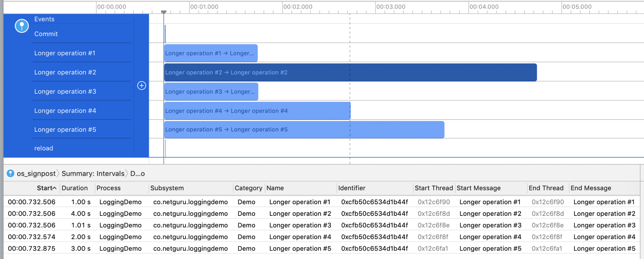Viewport: 644px width, 259px height.
Task: Click the playhead marker on the time ruler
Action: (x=164, y=12)
